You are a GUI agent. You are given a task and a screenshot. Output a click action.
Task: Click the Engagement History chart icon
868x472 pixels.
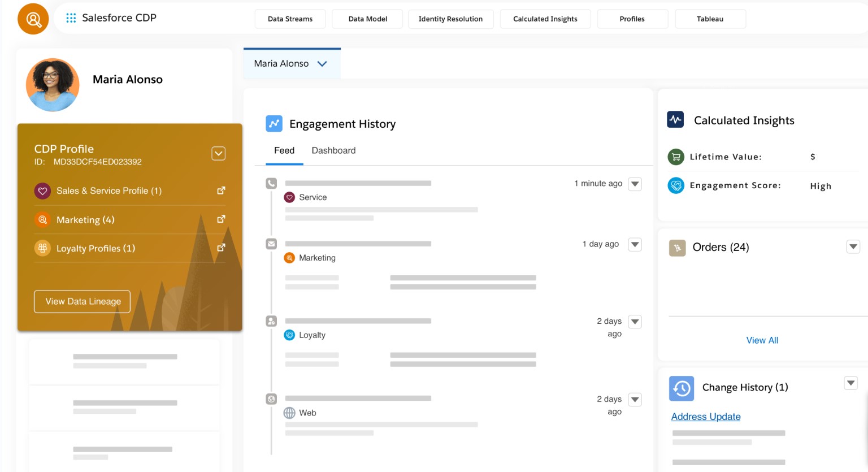[274, 123]
